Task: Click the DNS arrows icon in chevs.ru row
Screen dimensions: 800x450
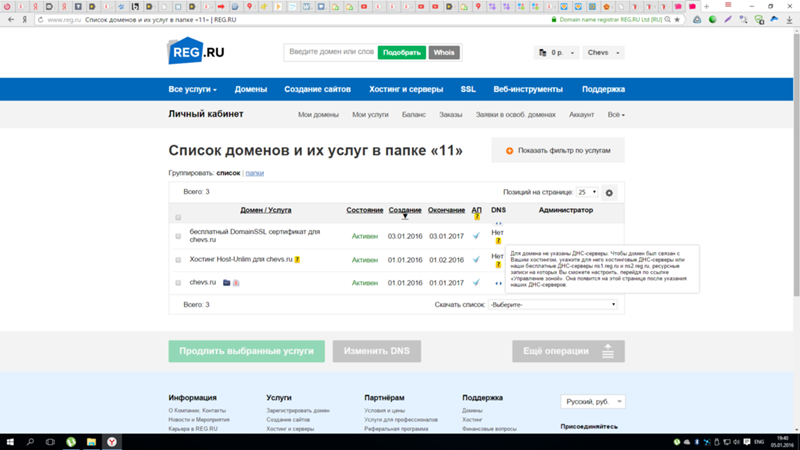Action: point(498,283)
